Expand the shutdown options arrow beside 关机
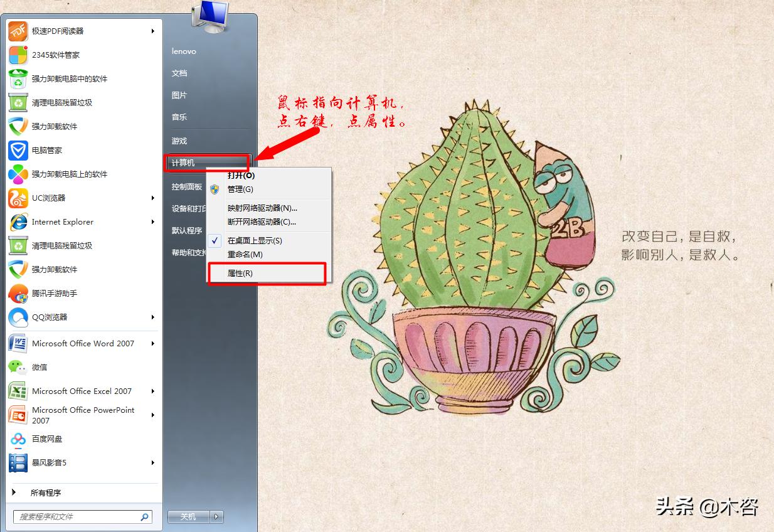 click(216, 517)
